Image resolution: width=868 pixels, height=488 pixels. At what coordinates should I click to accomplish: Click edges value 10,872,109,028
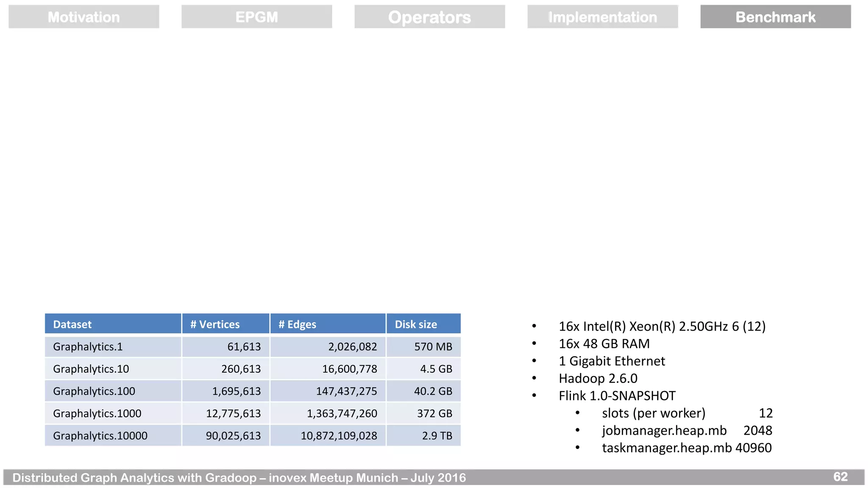click(x=328, y=435)
